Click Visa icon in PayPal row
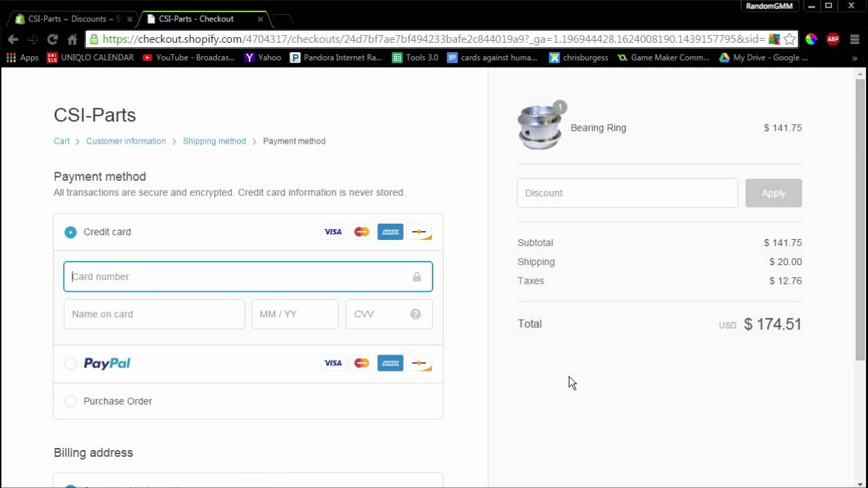This screenshot has width=868, height=488. click(333, 363)
